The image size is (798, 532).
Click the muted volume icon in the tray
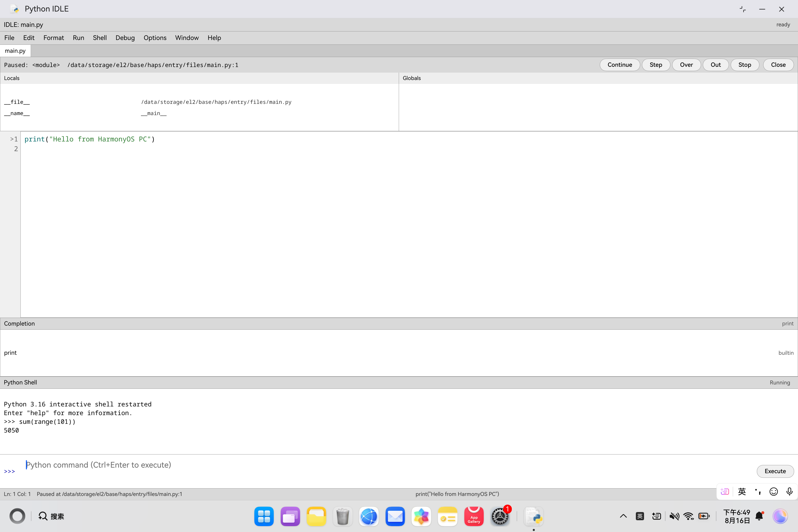674,516
